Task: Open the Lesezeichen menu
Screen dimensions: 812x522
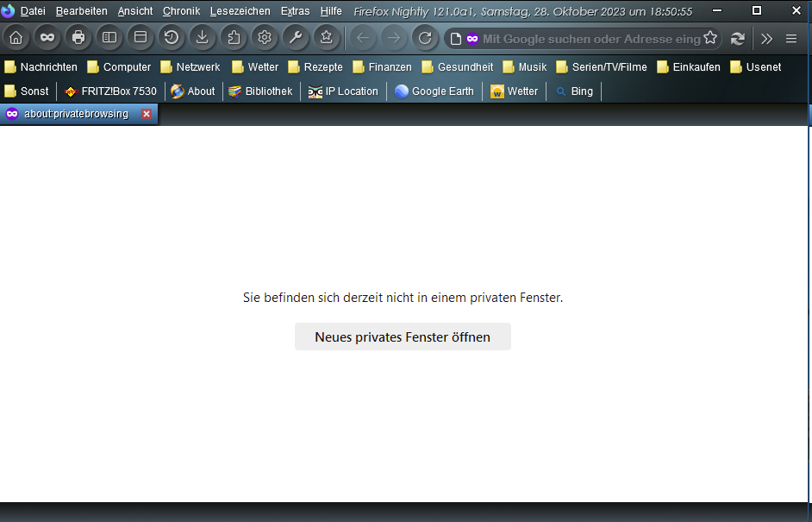Action: pos(240,11)
